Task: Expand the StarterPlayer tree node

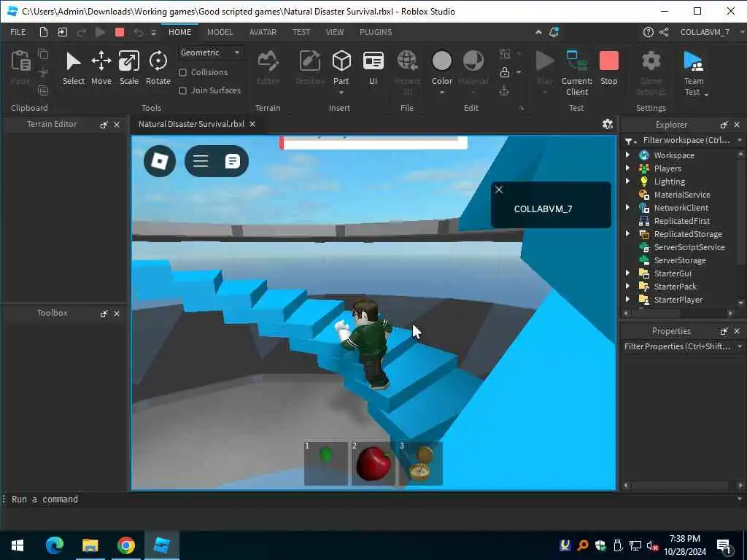Action: [627, 299]
